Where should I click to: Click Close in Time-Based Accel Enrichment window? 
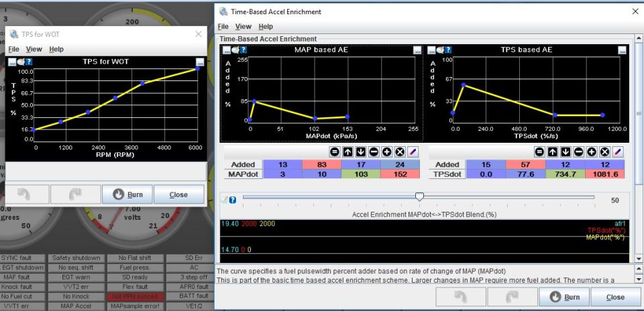pos(615,297)
